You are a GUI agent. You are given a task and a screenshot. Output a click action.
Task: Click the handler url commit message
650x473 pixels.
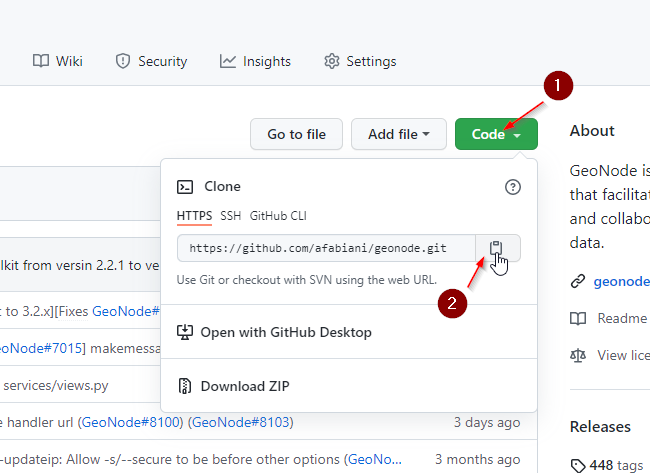[39, 422]
